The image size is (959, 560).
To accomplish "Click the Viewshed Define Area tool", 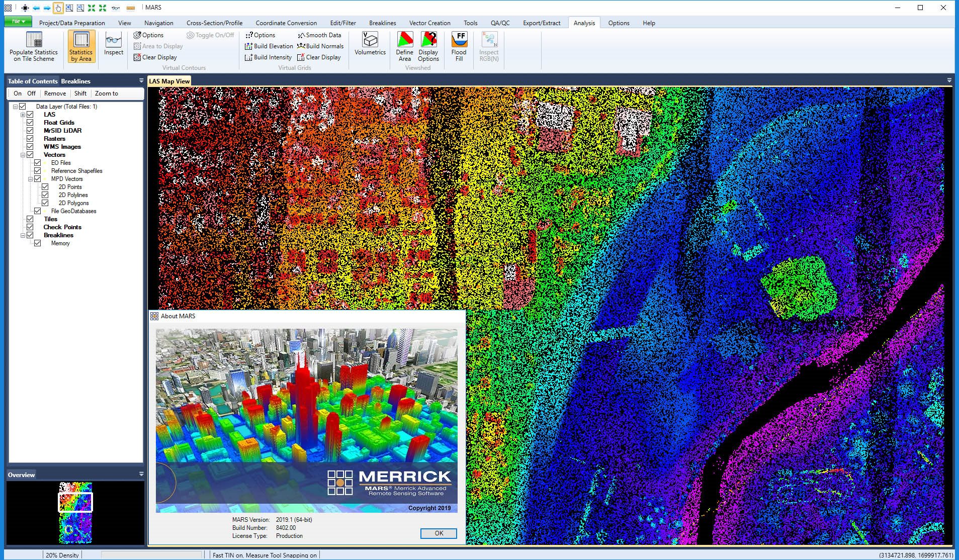I will coord(405,47).
